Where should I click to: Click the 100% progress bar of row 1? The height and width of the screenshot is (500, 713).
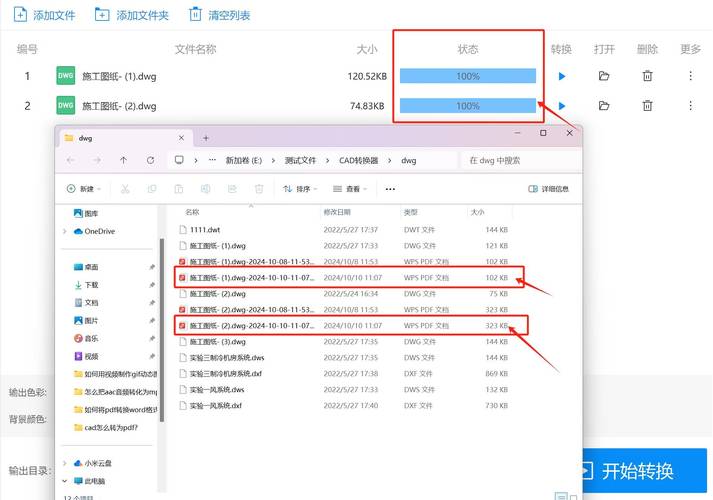[x=468, y=76]
